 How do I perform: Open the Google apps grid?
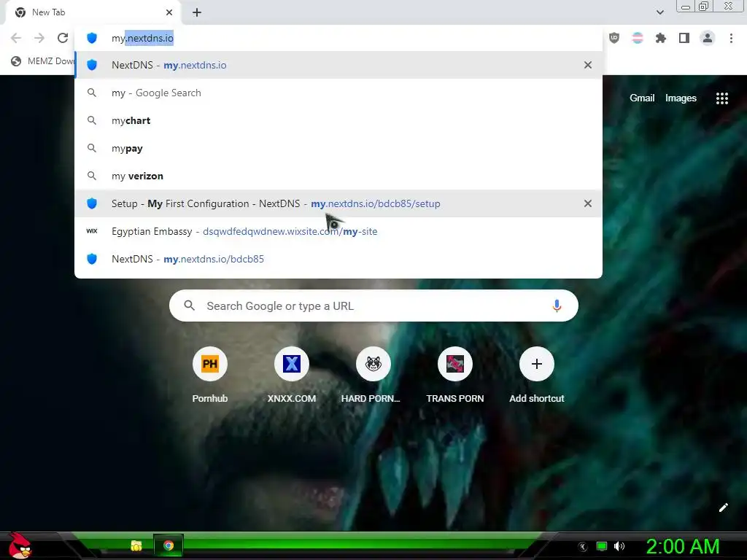click(x=722, y=98)
